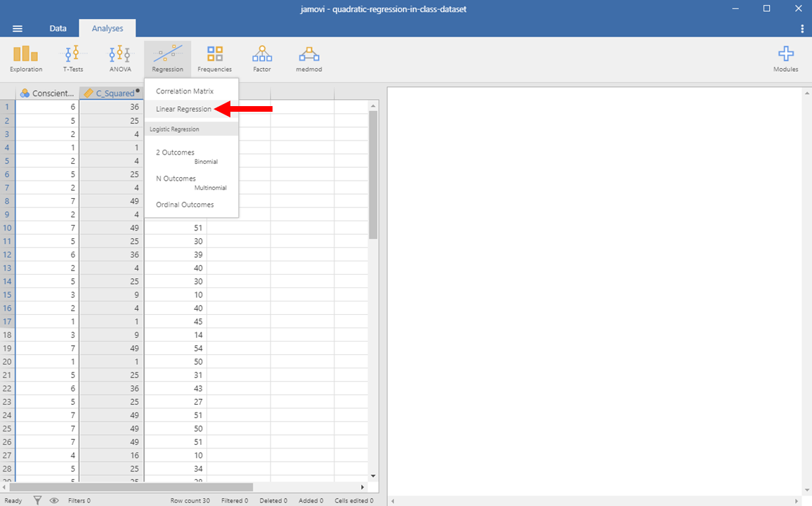Toggle the eye visibility icon in status bar
The height and width of the screenshot is (506, 812).
pyautogui.click(x=54, y=500)
